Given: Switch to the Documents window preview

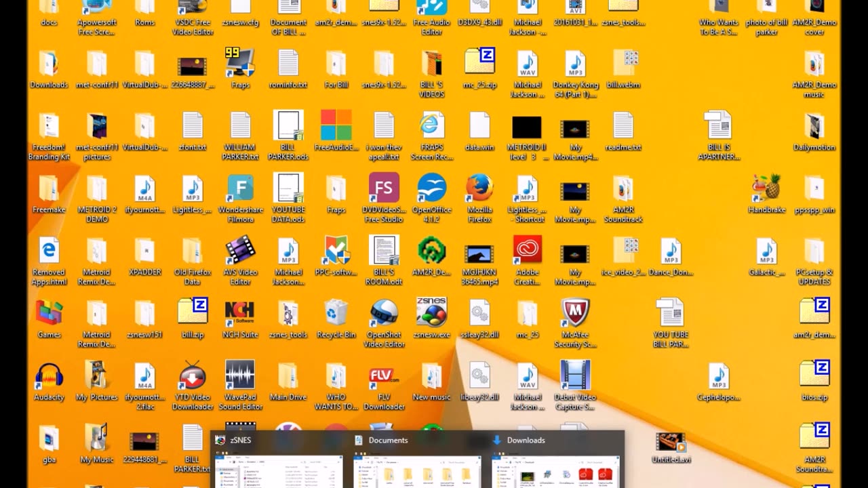Looking at the screenshot, I should 417,460.
